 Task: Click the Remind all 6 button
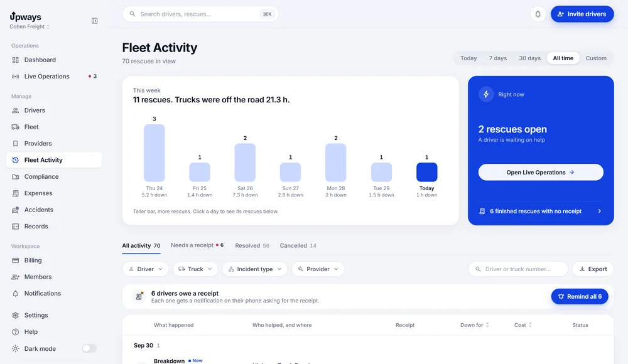pos(580,296)
